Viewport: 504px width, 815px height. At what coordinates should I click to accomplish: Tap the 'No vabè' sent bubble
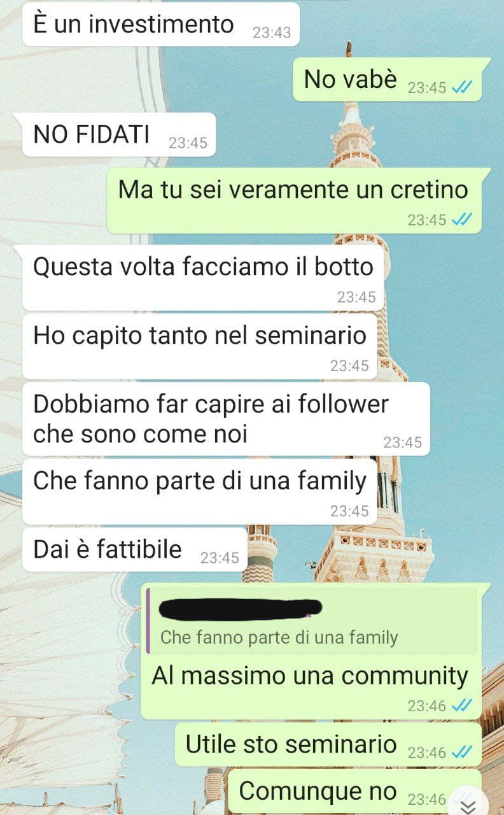point(387,80)
